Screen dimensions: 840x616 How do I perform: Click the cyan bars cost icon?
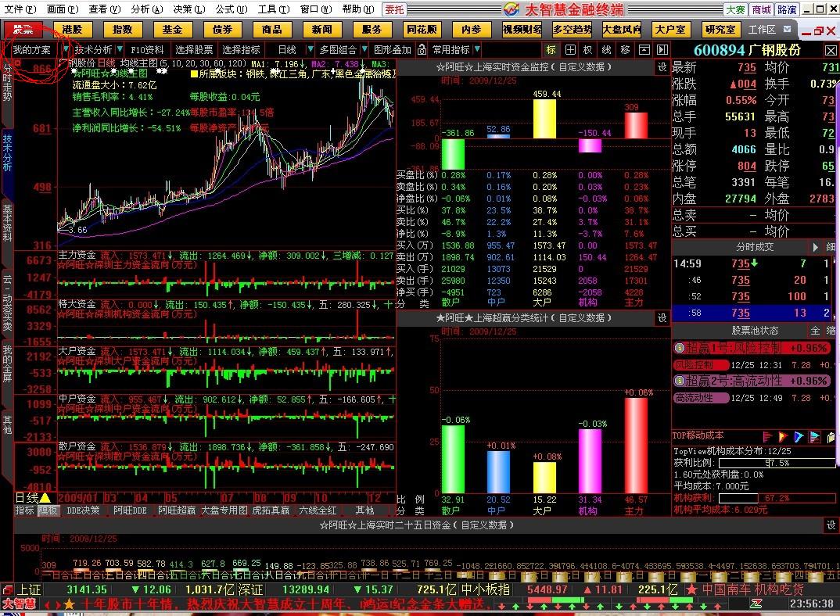(815, 436)
